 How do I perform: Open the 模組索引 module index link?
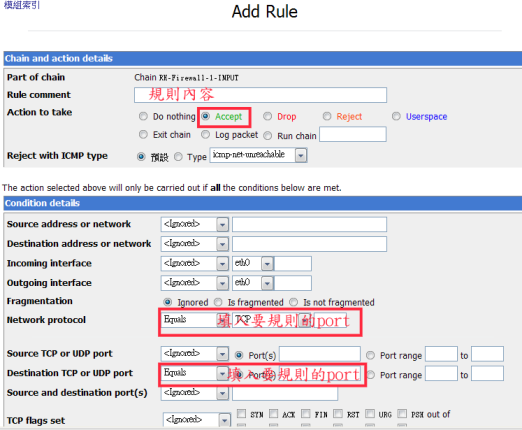(x=22, y=5)
